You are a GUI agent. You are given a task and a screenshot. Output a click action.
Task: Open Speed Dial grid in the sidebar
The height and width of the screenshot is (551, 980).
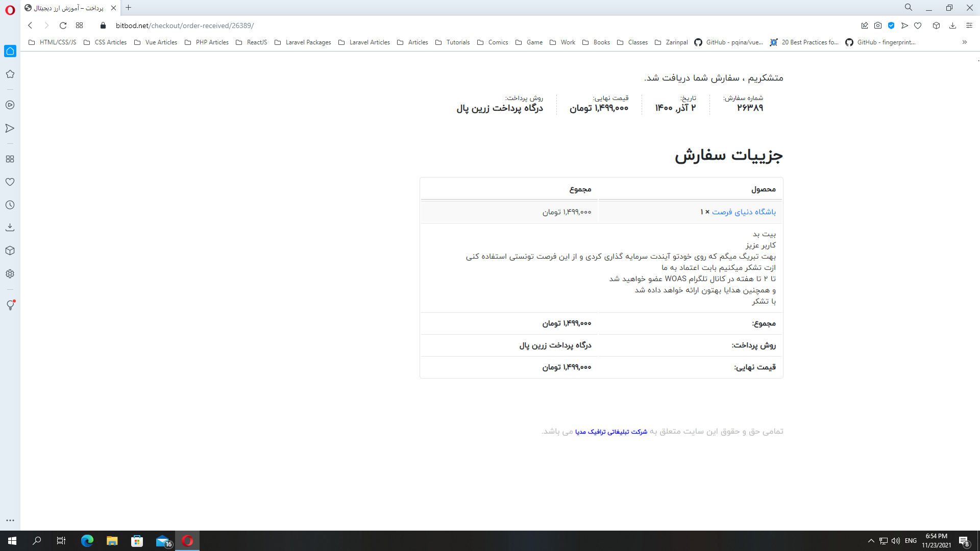pyautogui.click(x=10, y=159)
